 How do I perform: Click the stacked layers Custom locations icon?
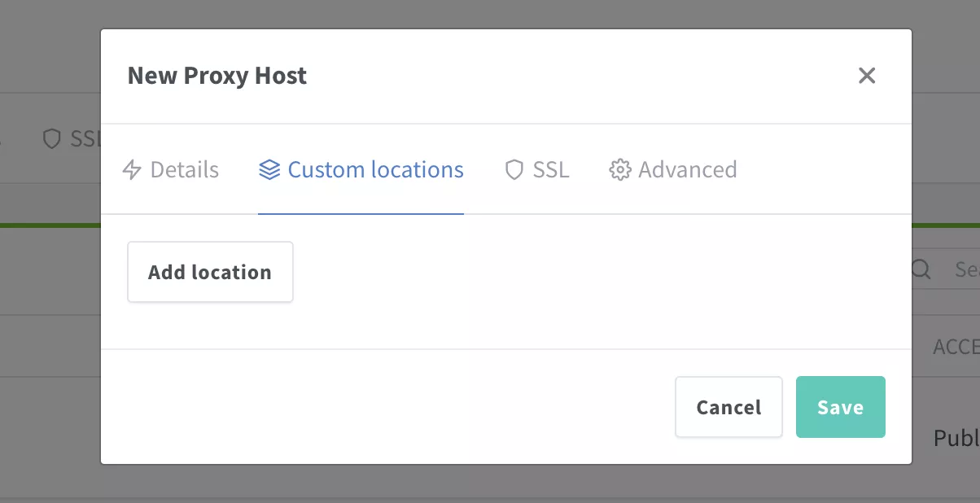point(269,170)
